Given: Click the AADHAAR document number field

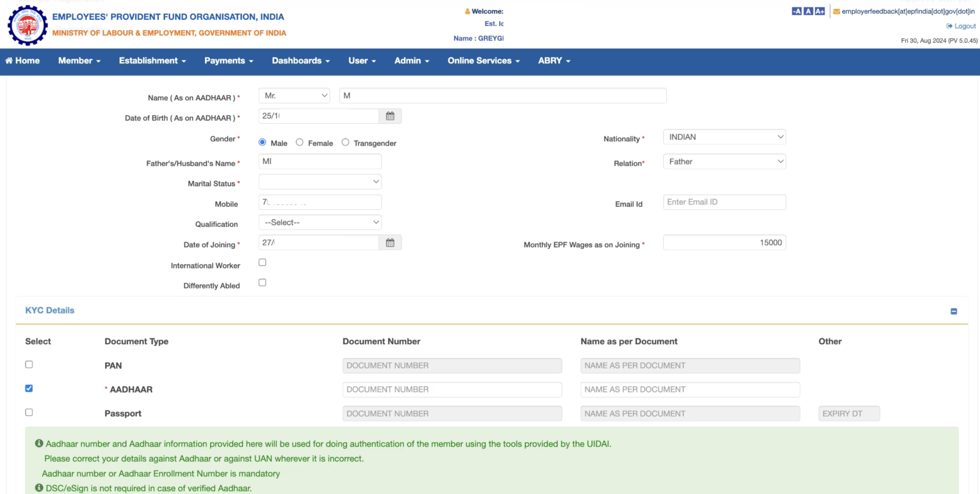Looking at the screenshot, I should 452,390.
